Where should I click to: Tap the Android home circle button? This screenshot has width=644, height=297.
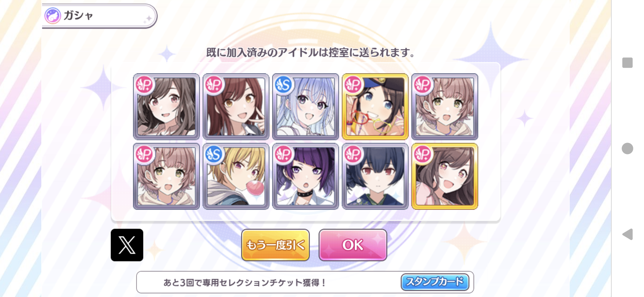point(627,148)
